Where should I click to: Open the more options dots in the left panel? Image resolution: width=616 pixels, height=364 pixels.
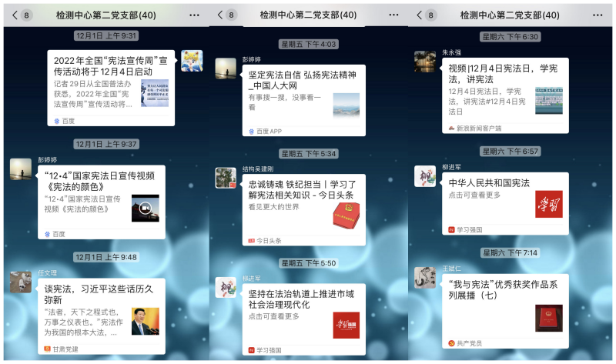point(194,15)
